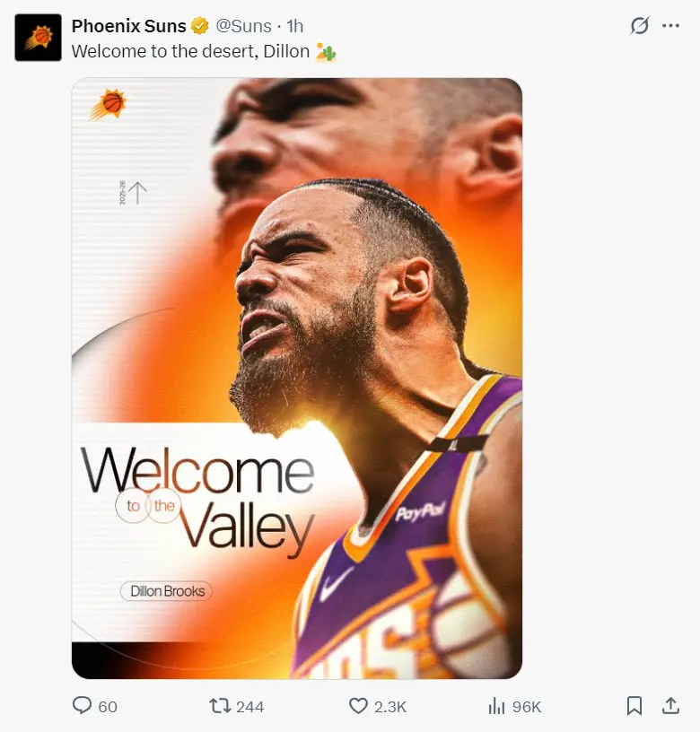Click the gold verified badge
The image size is (700, 732).
(x=200, y=26)
